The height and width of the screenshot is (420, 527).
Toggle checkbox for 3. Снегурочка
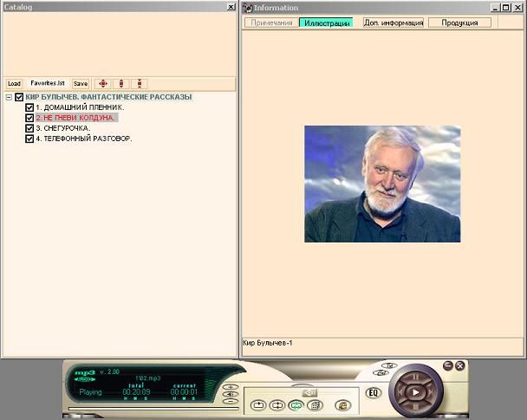(29, 128)
